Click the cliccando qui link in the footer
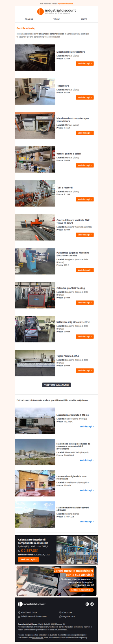 coord(38,637)
